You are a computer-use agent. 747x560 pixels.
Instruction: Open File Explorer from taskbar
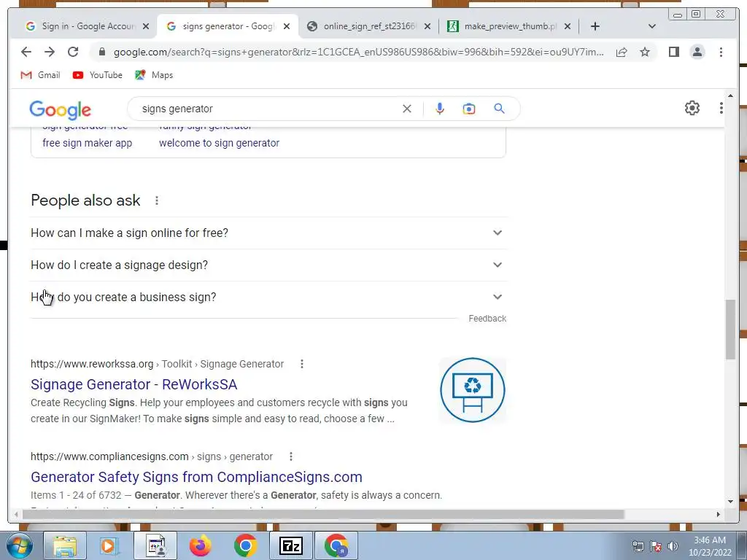(65, 545)
